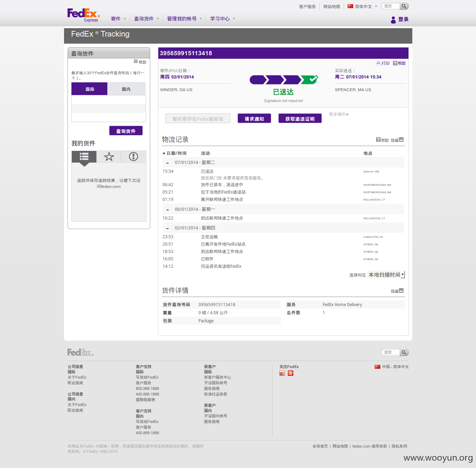Click 国際假期表 footer link
476x468 pixels.
pos(145,400)
